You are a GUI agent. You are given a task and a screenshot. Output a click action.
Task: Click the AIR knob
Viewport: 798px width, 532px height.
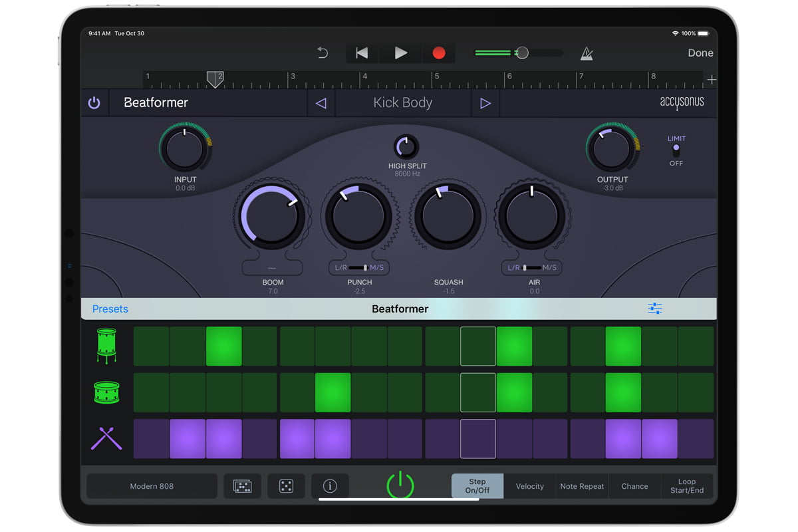[x=533, y=217]
